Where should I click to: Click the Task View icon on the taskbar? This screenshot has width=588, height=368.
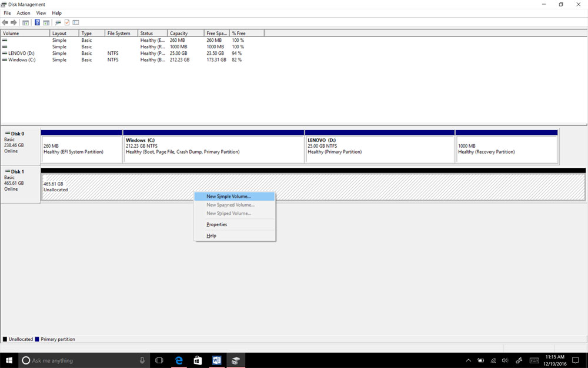point(159,360)
